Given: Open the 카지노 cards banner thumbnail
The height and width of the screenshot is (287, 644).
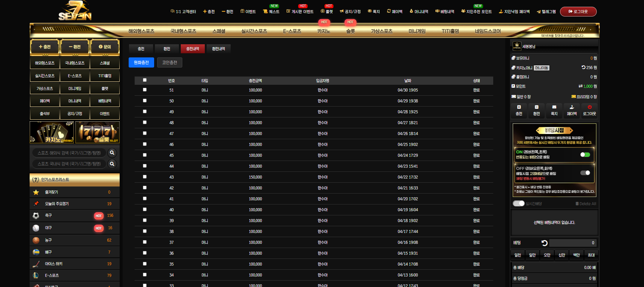Looking at the screenshot, I should 52,132.
